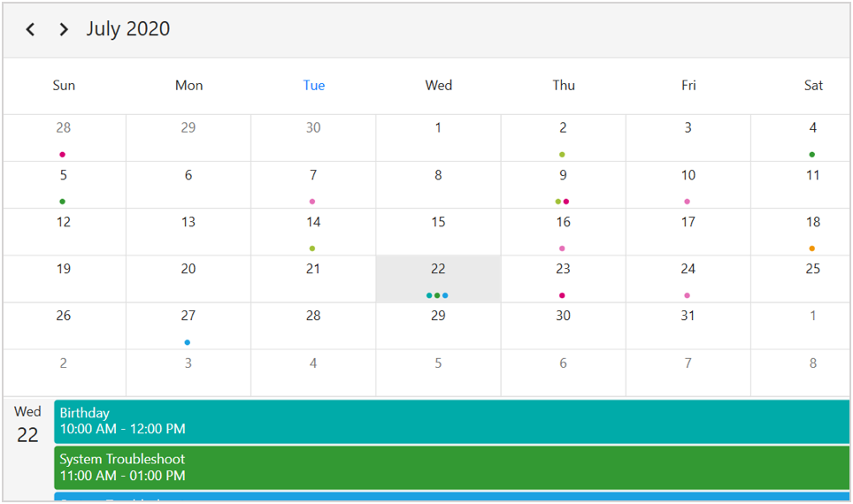
Task: Select July 6 date cell
Action: coord(188,185)
